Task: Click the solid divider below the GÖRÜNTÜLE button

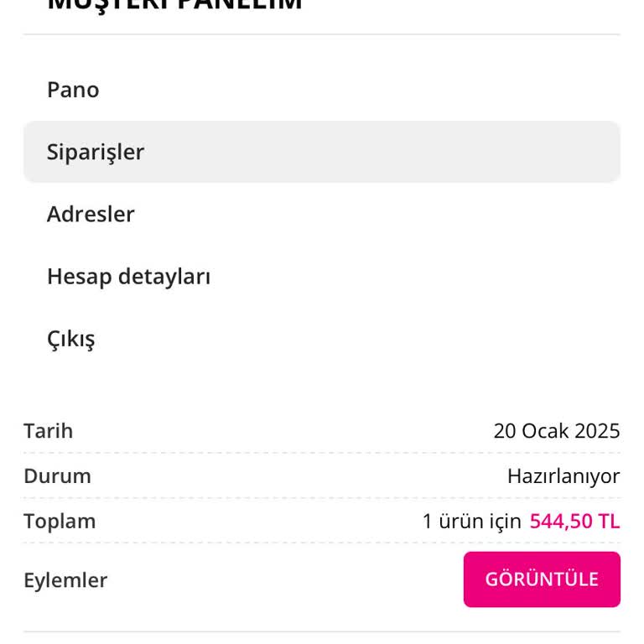Action: pos(322,631)
